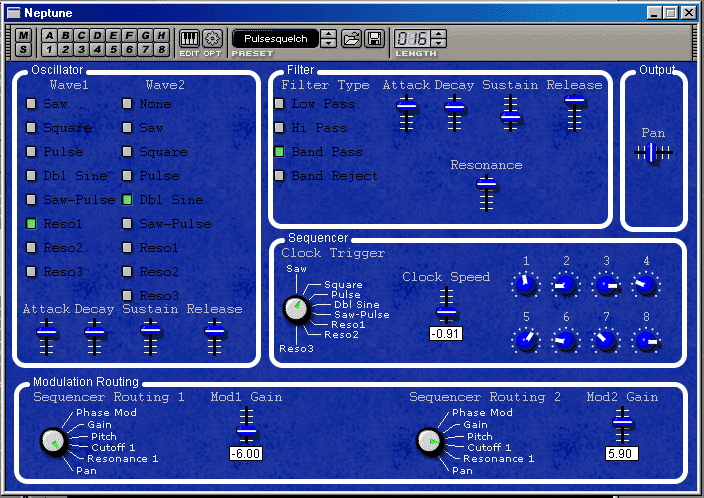
Task: Click the S button in the toolbar
Action: point(23,49)
